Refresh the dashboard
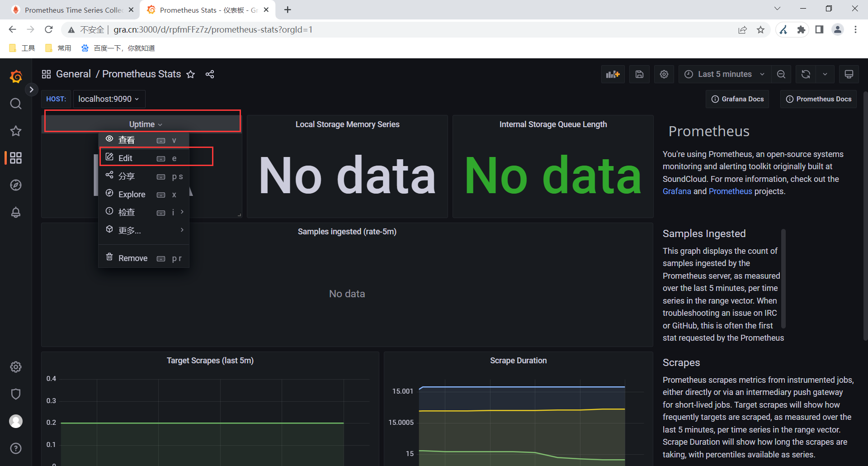Image resolution: width=868 pixels, height=466 pixels. [x=806, y=74]
